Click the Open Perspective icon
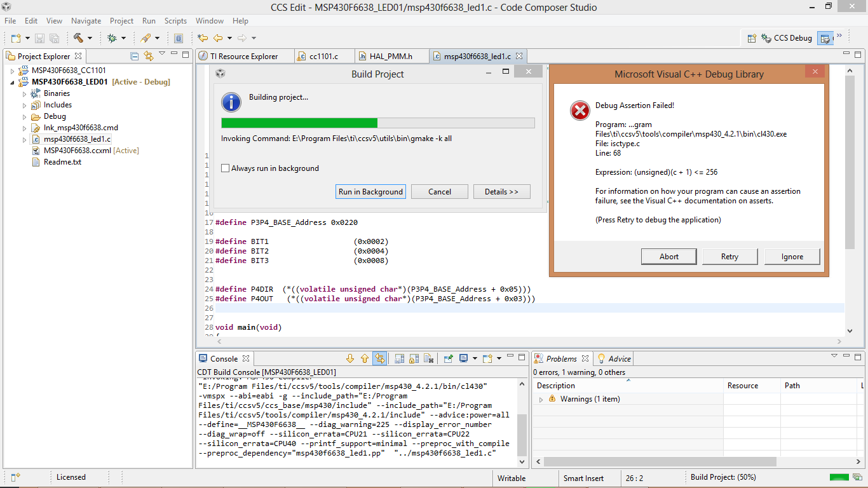 (x=752, y=38)
